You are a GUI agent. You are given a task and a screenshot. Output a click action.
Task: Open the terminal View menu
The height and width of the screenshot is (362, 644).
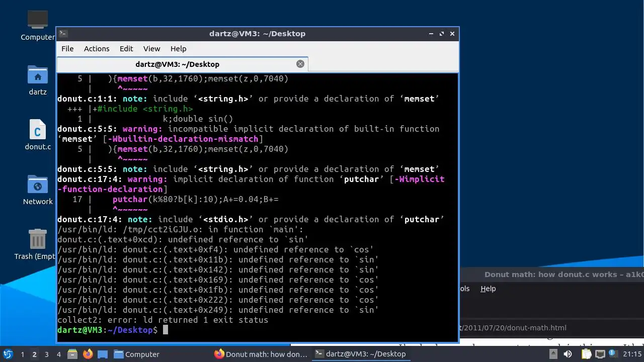click(x=151, y=49)
